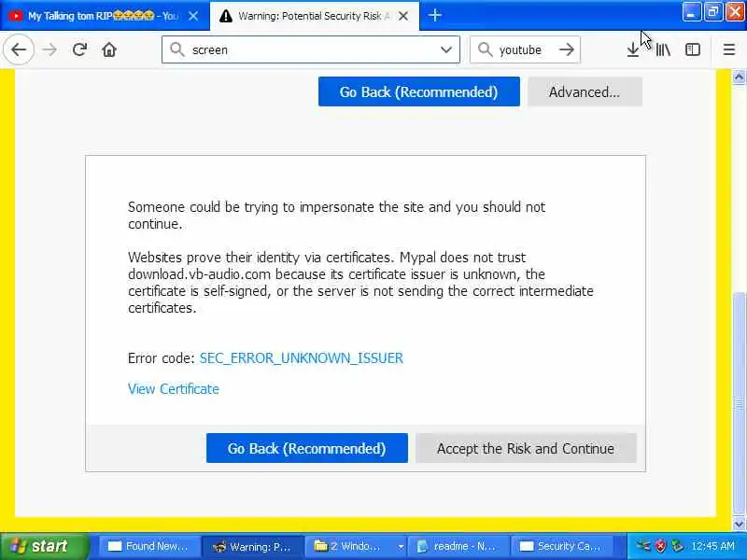
Task: Open the SEC_ERROR_UNKNOWN_ISSUER error code link
Action: point(301,358)
